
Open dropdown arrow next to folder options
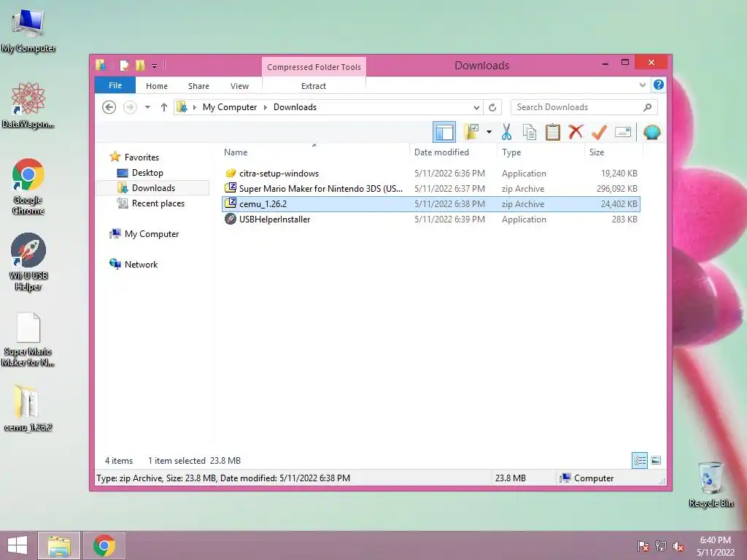click(489, 132)
